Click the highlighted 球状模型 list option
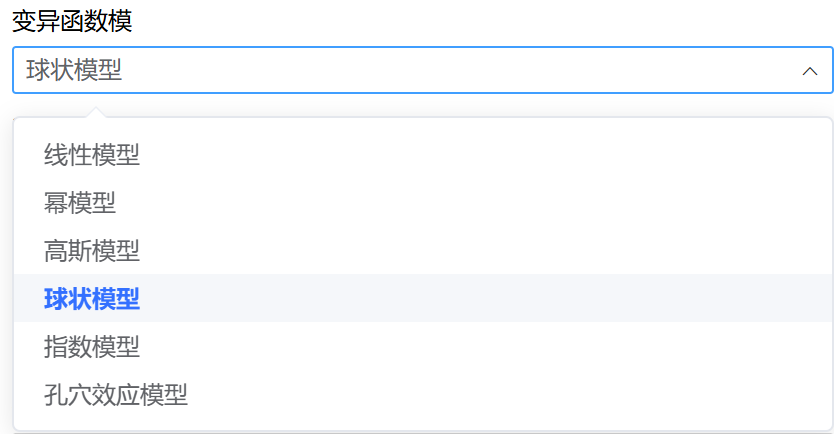This screenshot has height=434, width=834. 92,298
